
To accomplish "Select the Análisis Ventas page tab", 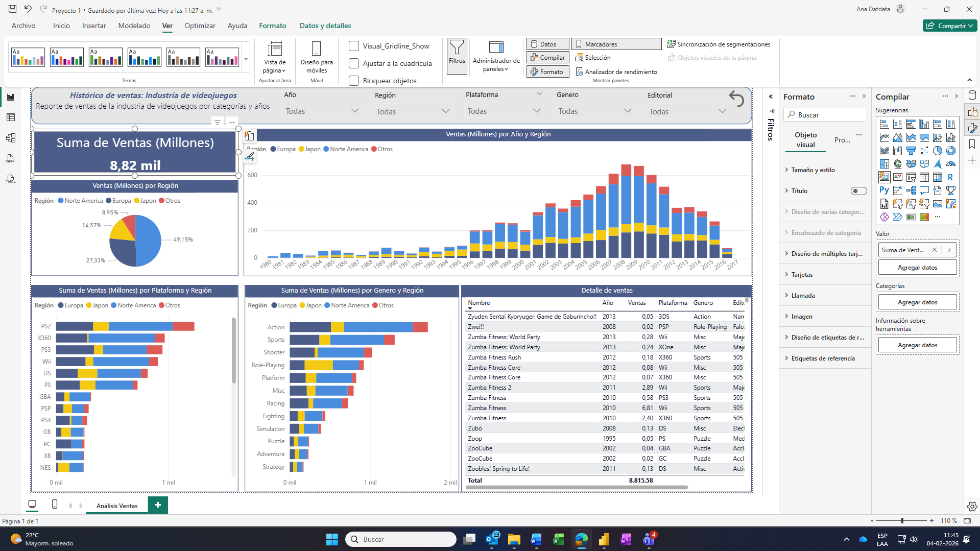I will click(x=117, y=506).
